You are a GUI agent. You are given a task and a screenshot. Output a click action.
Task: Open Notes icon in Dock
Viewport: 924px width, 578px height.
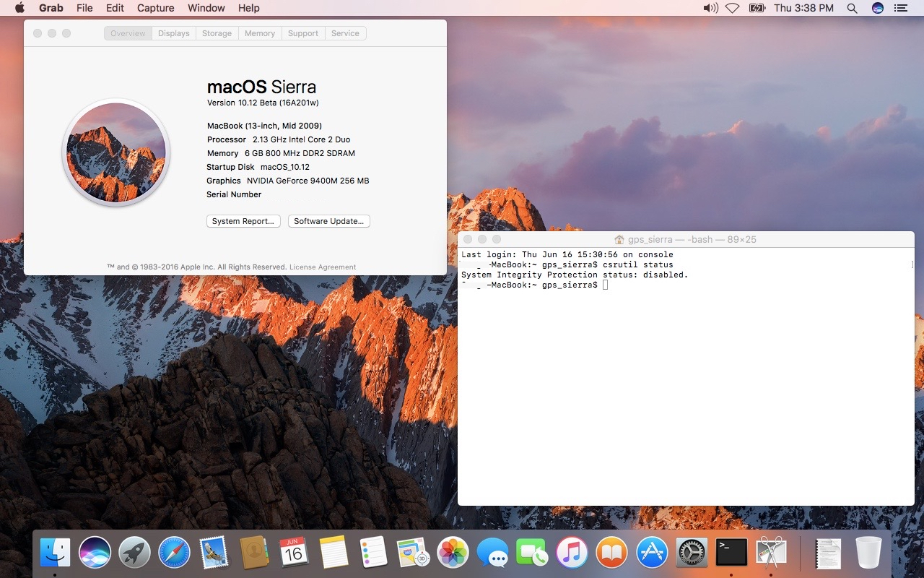click(334, 553)
